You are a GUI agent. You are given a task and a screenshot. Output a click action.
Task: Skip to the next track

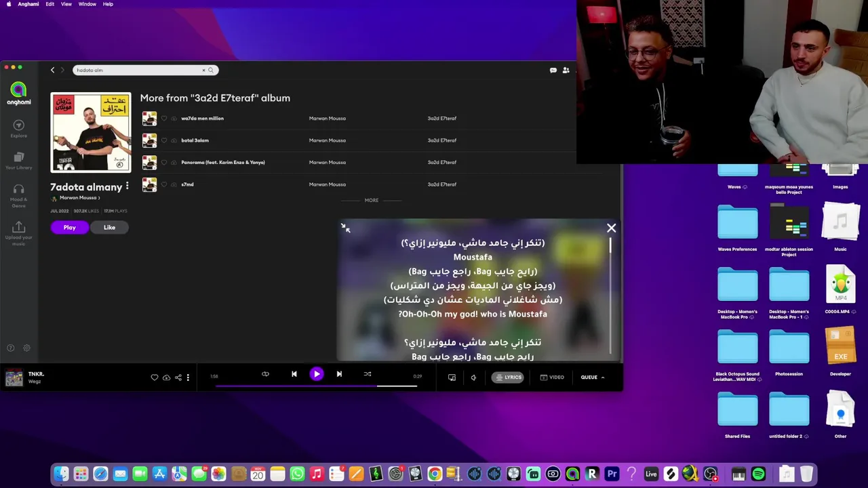(x=339, y=374)
